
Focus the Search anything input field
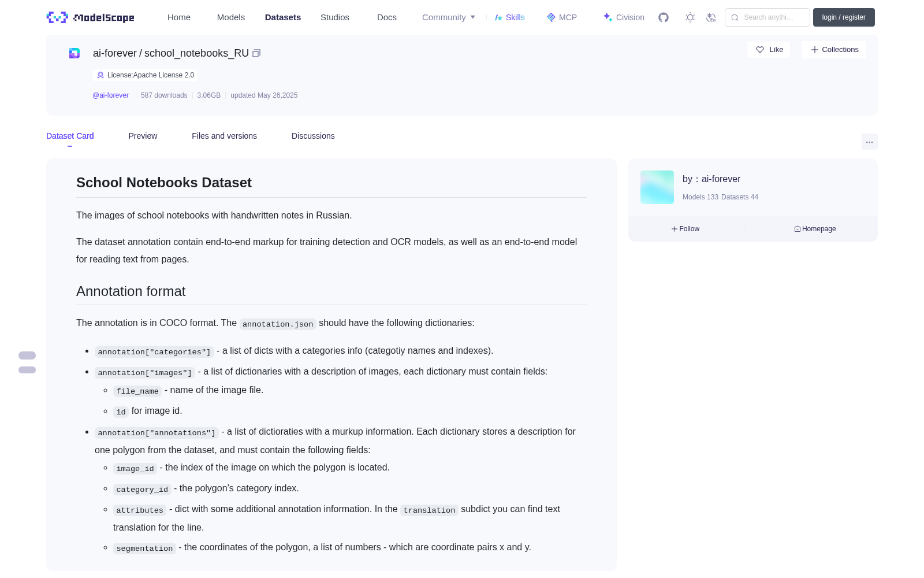767,17
